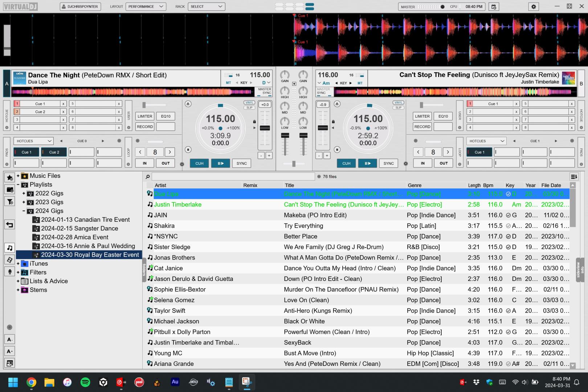The image size is (588, 392).
Task: Click the search magnifier icon
Action: [148, 177]
